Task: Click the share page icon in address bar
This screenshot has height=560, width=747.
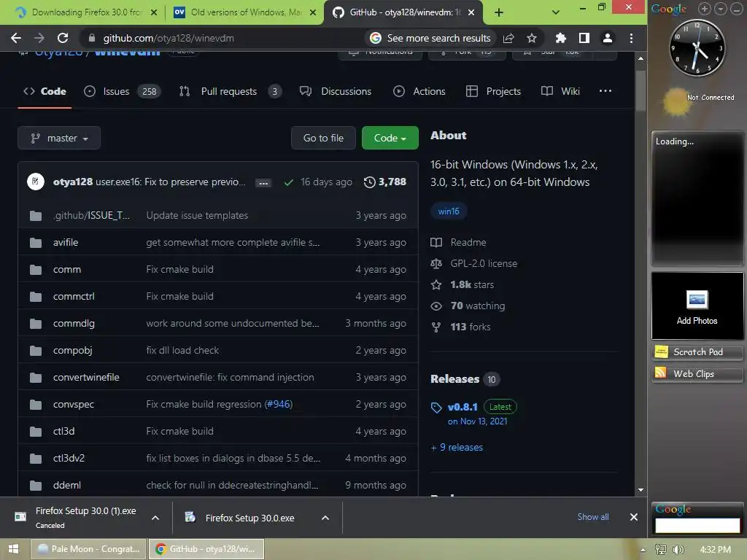Action: (x=508, y=38)
